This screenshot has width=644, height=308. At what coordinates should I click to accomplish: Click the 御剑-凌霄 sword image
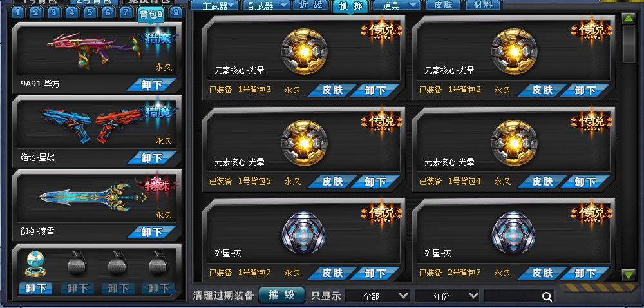point(93,197)
